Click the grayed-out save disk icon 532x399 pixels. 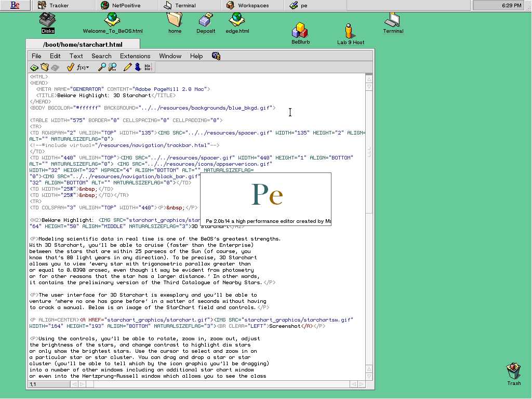(x=55, y=68)
